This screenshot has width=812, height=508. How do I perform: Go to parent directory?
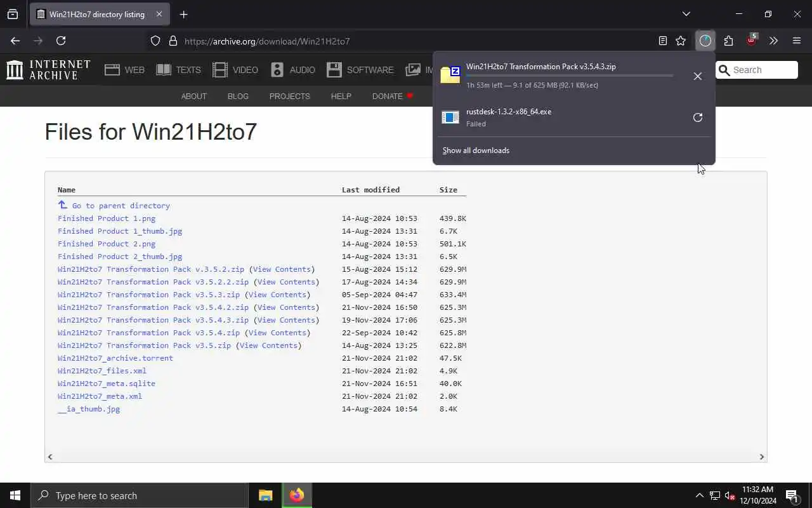[121, 206]
